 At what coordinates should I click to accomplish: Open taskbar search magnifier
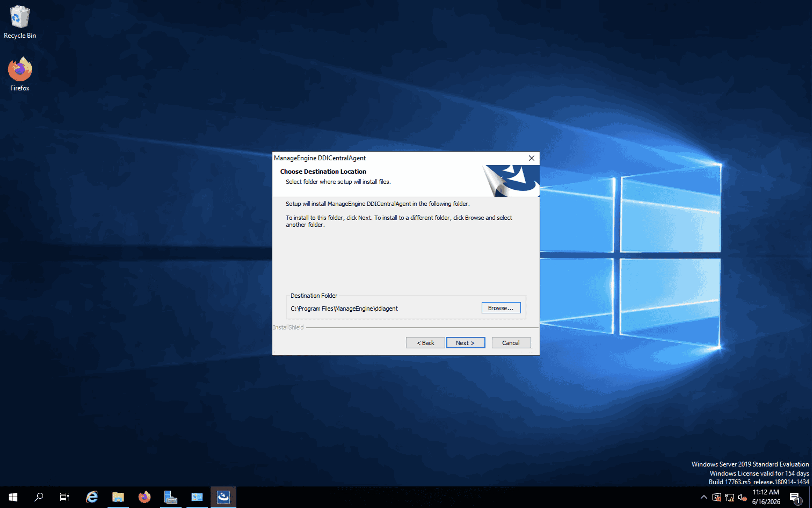(39, 497)
